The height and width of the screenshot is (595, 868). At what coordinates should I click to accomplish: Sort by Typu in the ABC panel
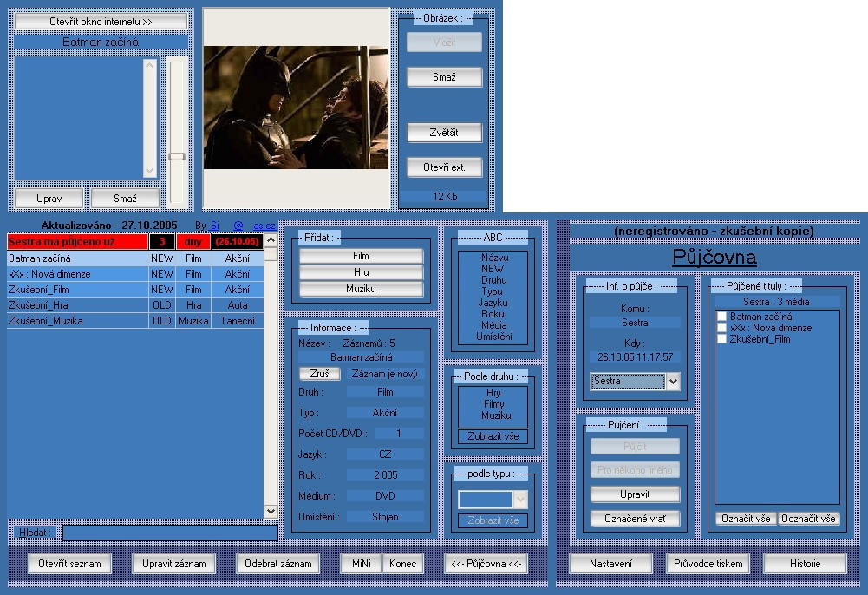click(x=493, y=291)
